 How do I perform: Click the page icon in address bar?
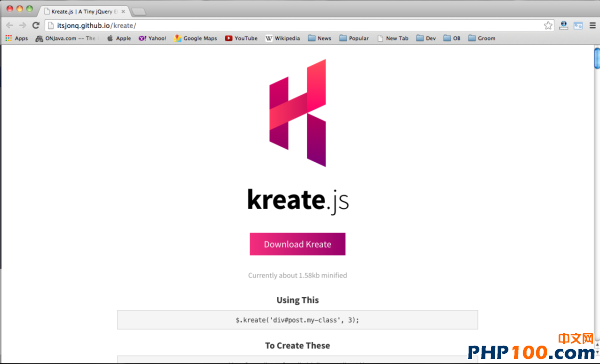51,26
